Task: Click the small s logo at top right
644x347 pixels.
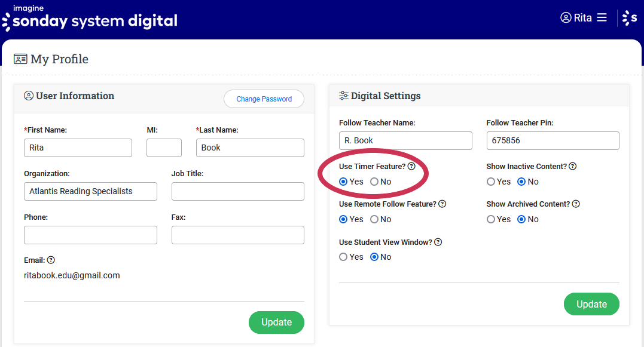Action: tap(631, 17)
